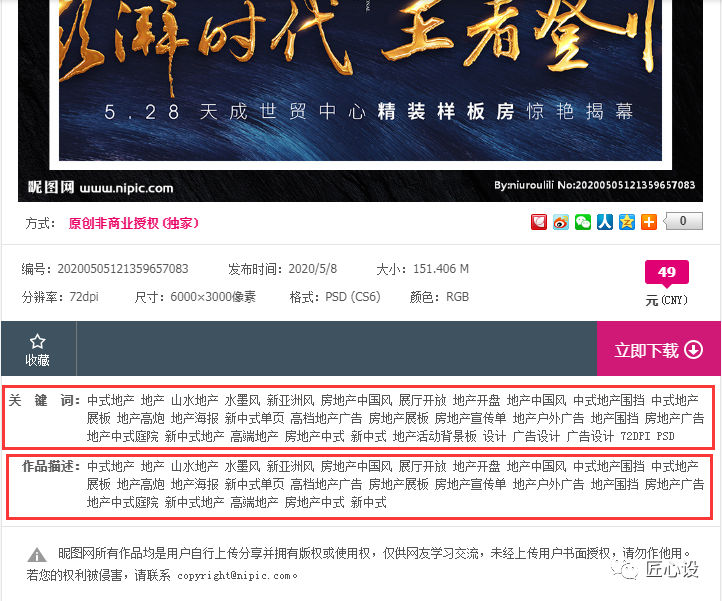Viewport: 722px width, 601px height.
Task: Click the copyright@nipic.com email address
Action: pyautogui.click(x=234, y=575)
